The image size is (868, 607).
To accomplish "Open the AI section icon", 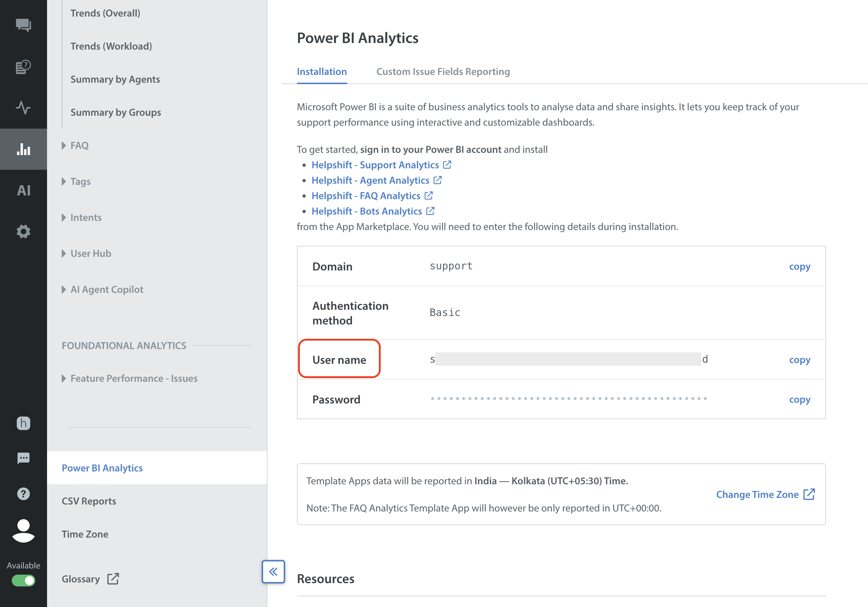I will pos(24,190).
